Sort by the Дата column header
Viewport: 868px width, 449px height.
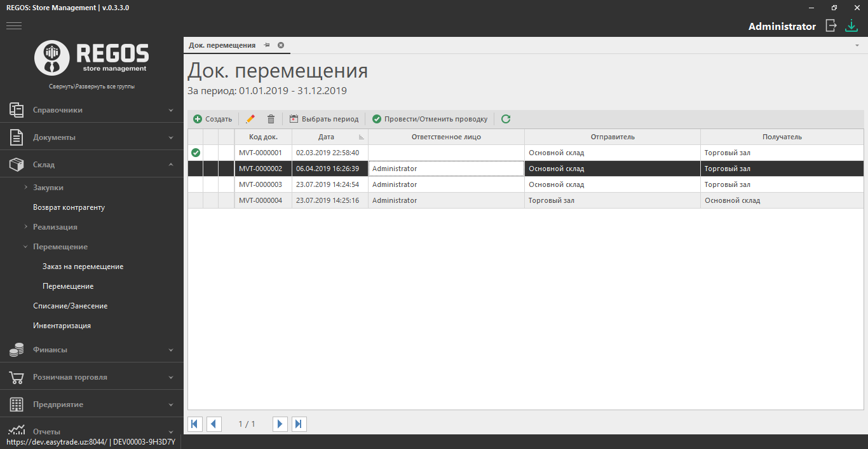click(x=327, y=137)
